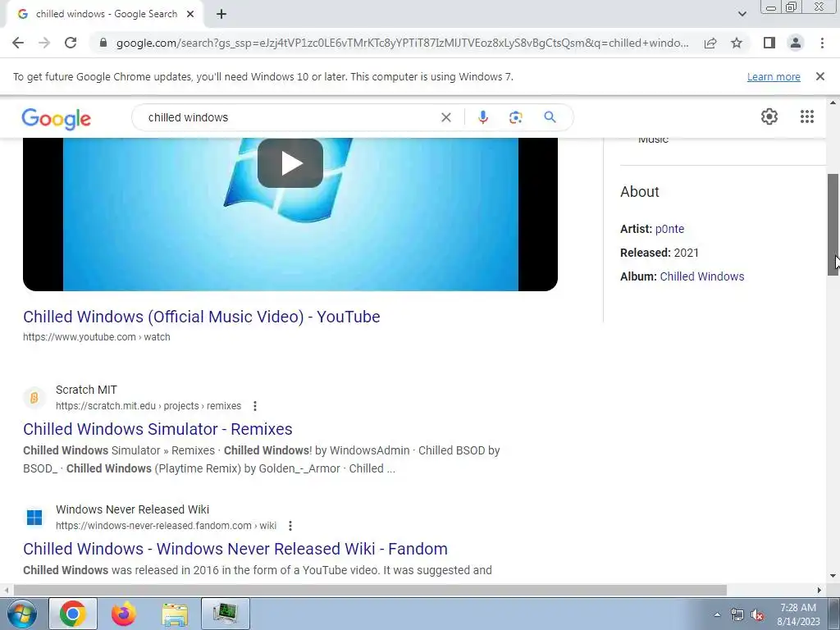Open the Chilled Windows album link
The width and height of the screenshot is (840, 630).
702,276
